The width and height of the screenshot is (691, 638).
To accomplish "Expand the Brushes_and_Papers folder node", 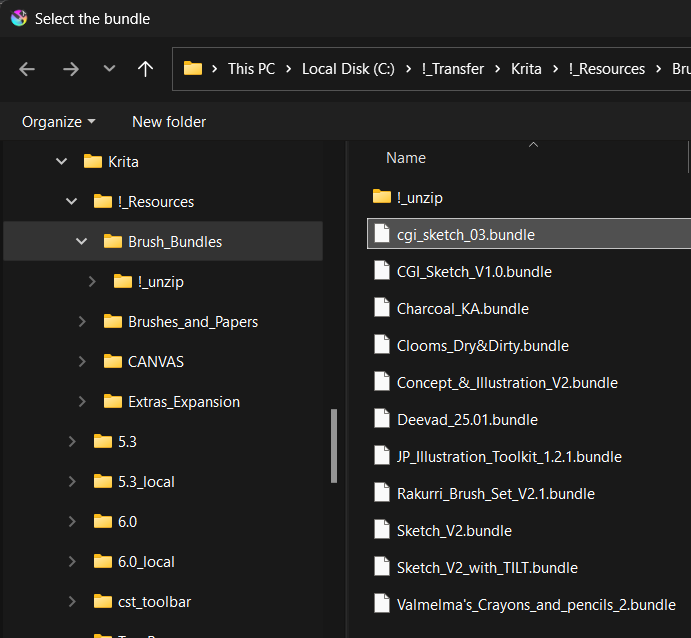I will (x=81, y=321).
